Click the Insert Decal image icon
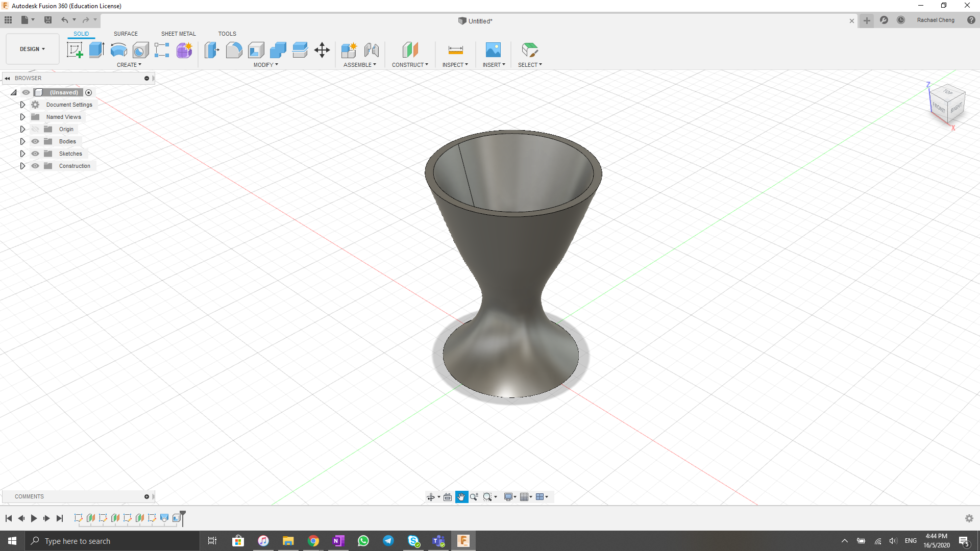The width and height of the screenshot is (980, 551). tap(493, 50)
